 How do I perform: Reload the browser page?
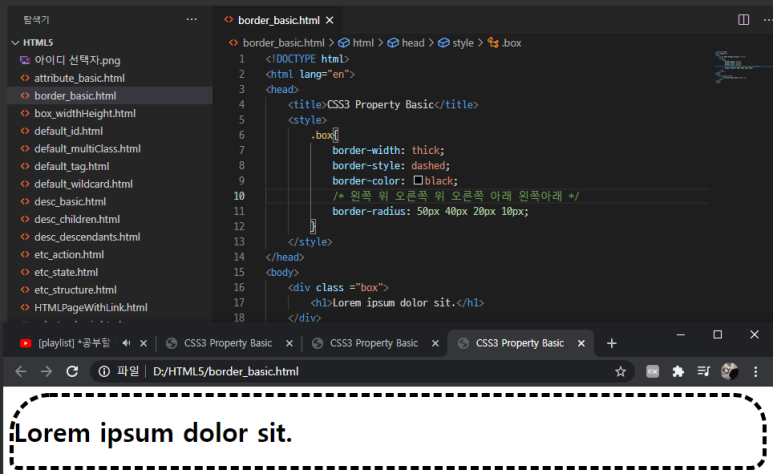72,371
